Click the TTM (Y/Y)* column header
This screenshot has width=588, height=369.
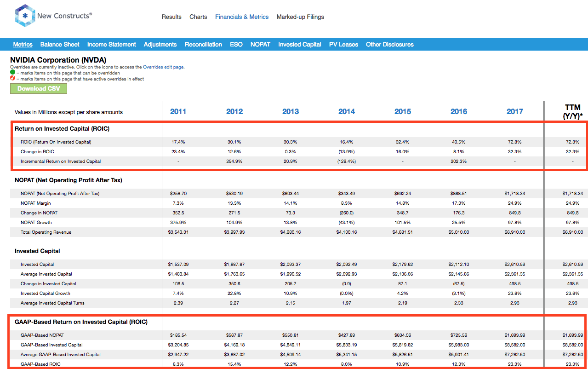572,112
